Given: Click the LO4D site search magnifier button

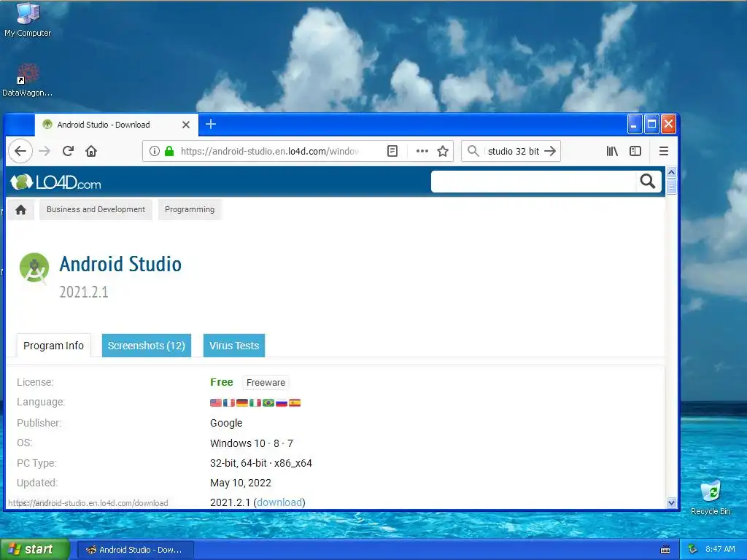Looking at the screenshot, I should coord(648,182).
